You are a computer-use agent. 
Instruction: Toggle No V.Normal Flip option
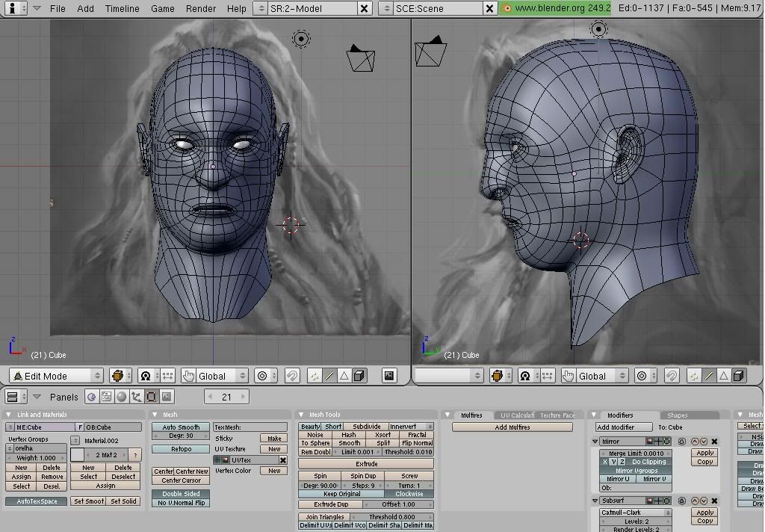coord(181,503)
